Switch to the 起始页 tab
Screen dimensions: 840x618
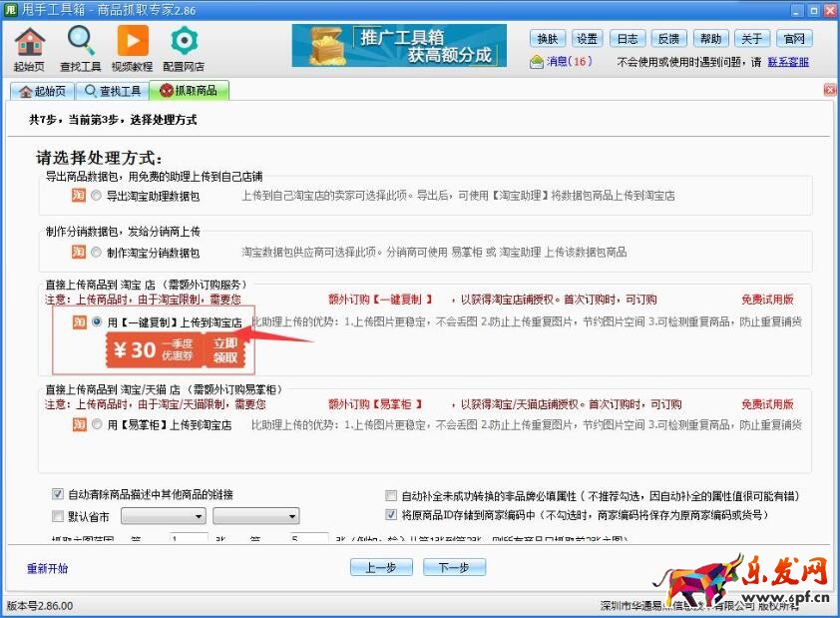[x=42, y=91]
